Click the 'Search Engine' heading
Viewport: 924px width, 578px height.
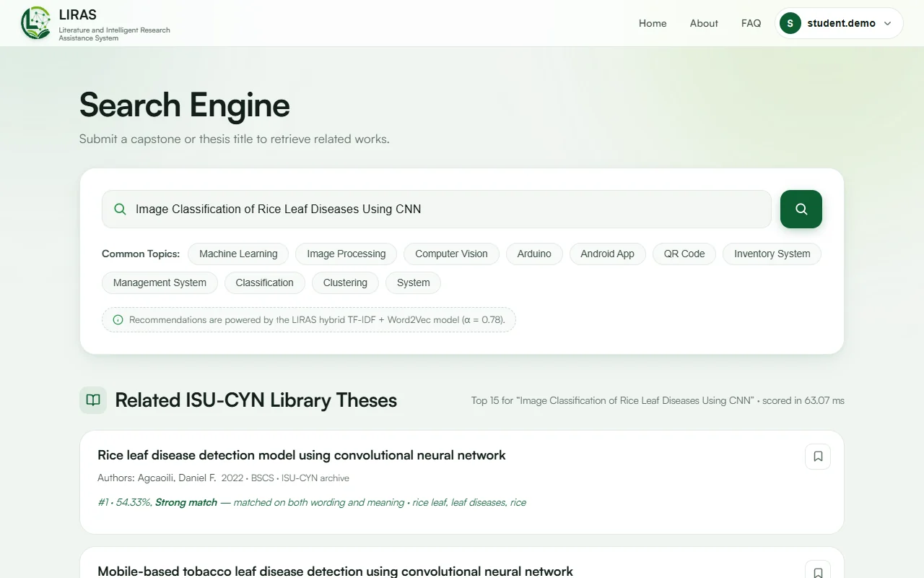click(x=185, y=105)
